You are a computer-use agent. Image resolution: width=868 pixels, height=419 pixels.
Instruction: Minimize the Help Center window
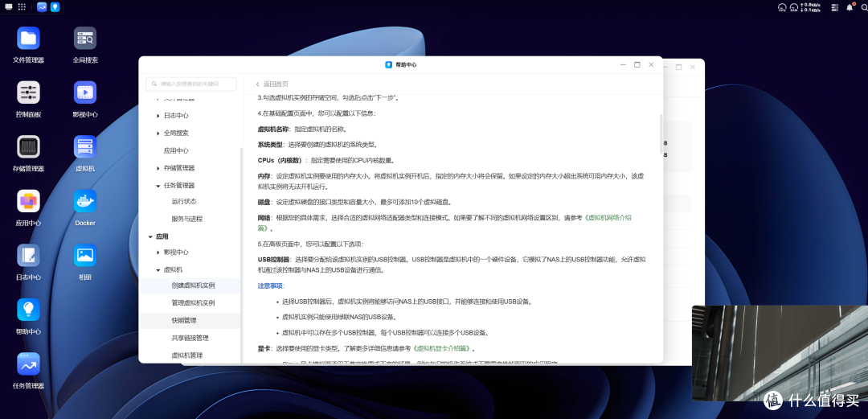point(624,65)
